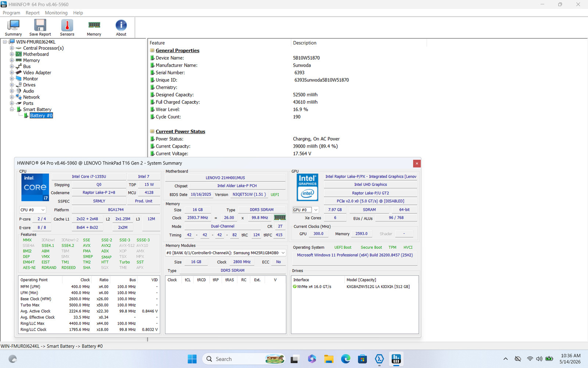Expand the Bus tree node
The image size is (588, 368).
tap(12, 67)
